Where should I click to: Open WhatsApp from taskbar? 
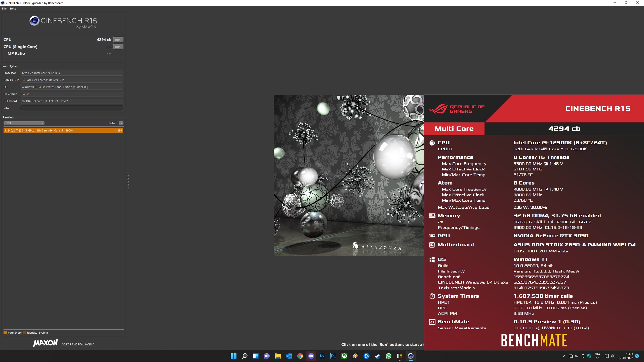388,356
